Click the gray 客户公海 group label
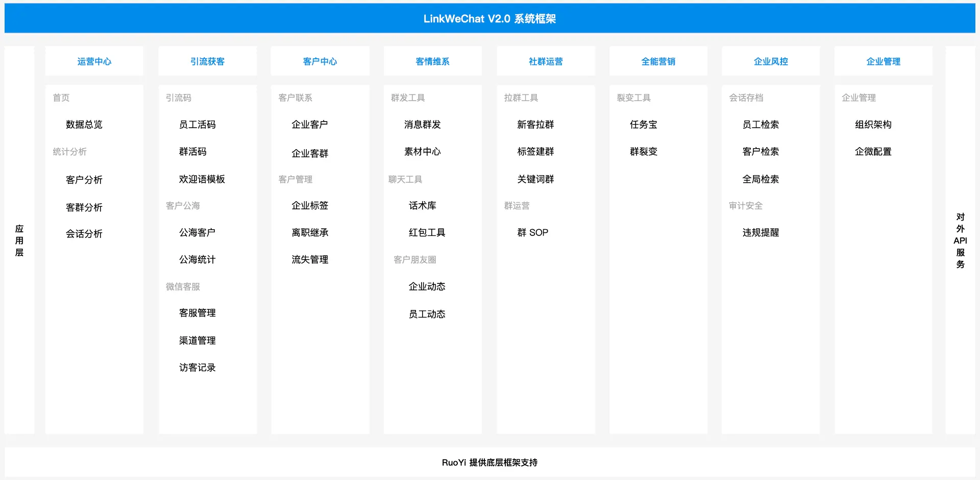Image resolution: width=980 pixels, height=480 pixels. (183, 206)
